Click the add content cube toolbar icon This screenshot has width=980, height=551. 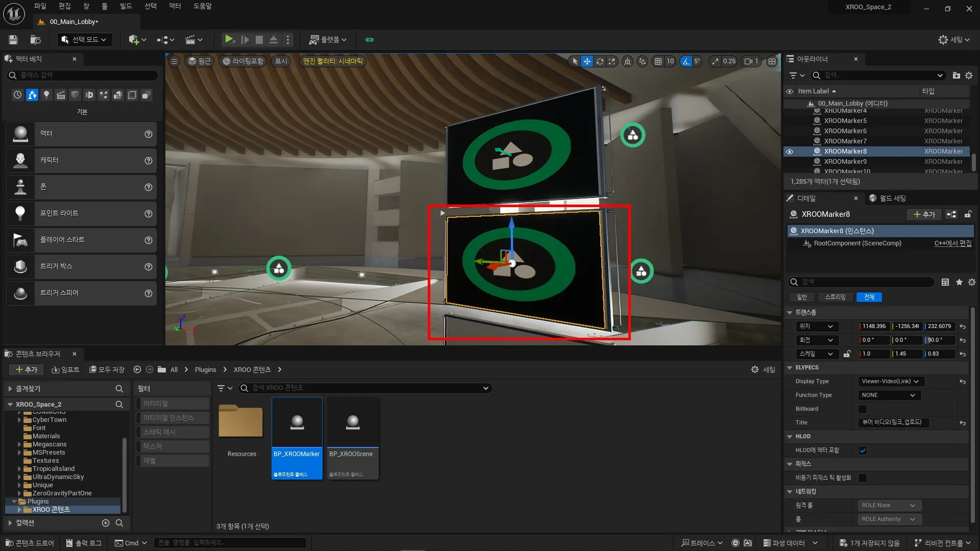tap(134, 40)
